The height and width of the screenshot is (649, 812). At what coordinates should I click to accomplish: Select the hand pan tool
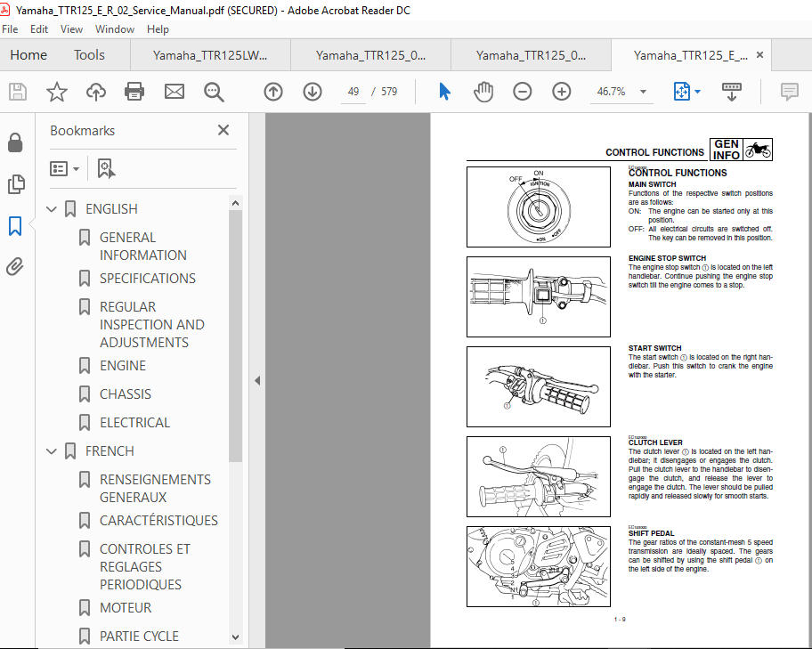483,92
